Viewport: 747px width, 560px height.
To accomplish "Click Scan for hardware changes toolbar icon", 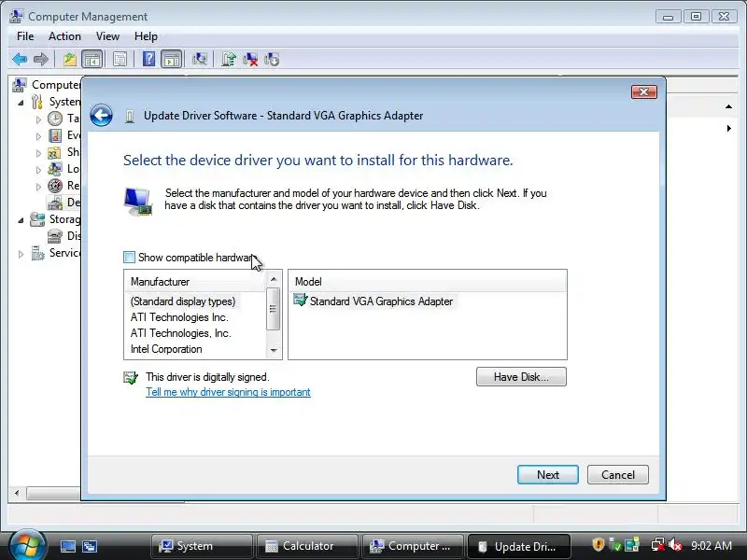I will [x=200, y=60].
